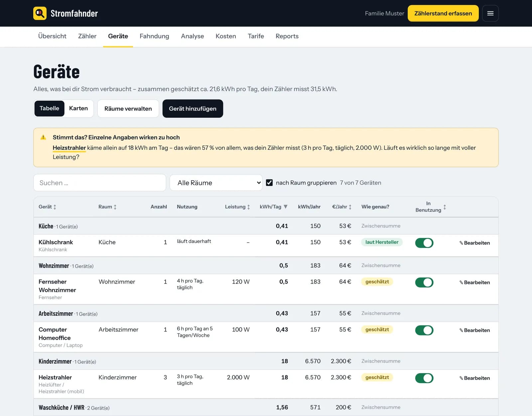The height and width of the screenshot is (416, 532).
Task: Click 'Zählerstand erfassen' button
Action: click(x=443, y=13)
